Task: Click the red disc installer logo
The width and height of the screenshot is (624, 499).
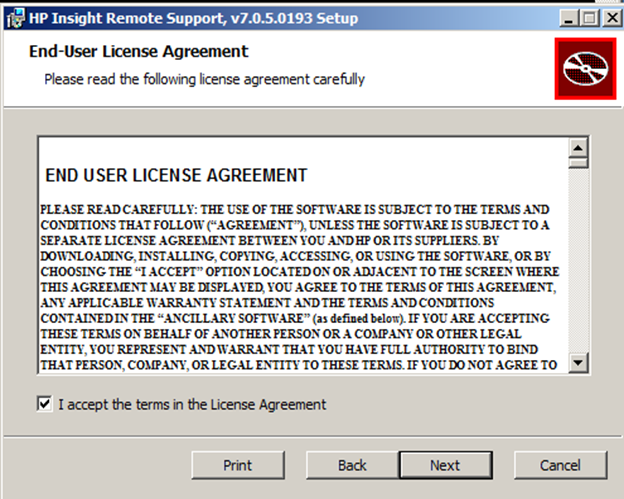Action: point(585,69)
